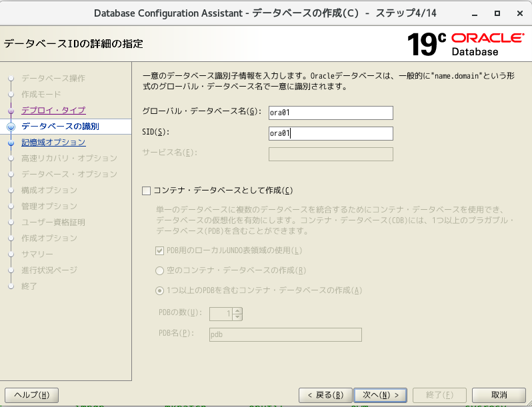Click the SID(S) label

[155, 132]
